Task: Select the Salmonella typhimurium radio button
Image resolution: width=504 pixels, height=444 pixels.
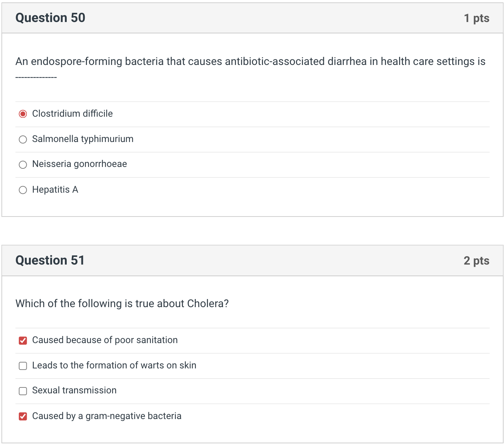Action: point(23,139)
